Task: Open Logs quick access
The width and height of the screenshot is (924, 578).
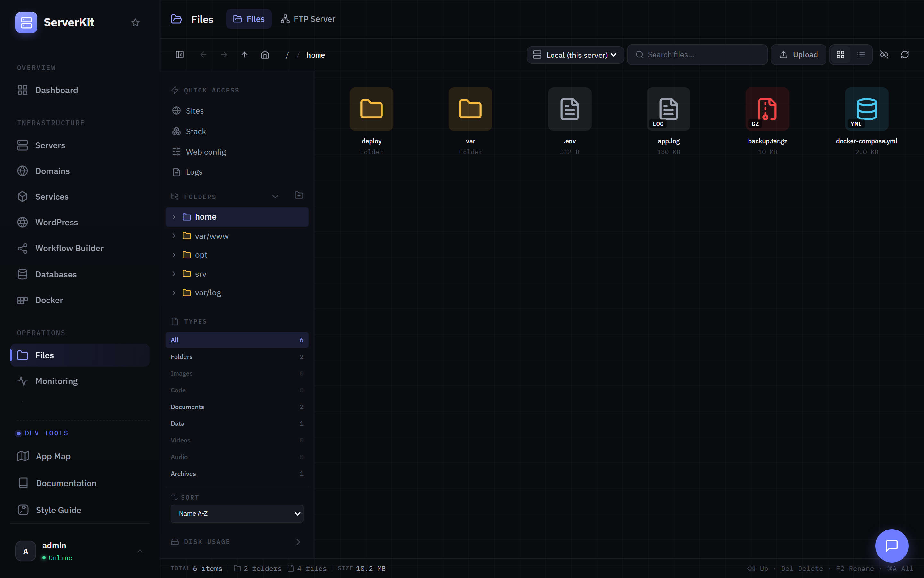Action: (x=237, y=172)
